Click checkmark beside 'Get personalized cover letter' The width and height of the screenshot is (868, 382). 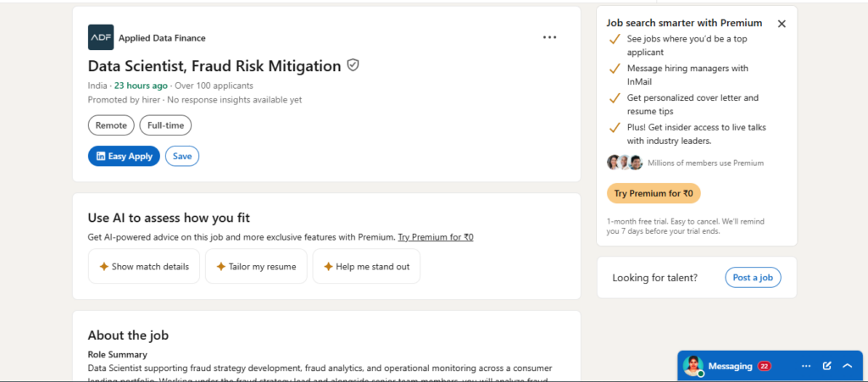pos(614,98)
